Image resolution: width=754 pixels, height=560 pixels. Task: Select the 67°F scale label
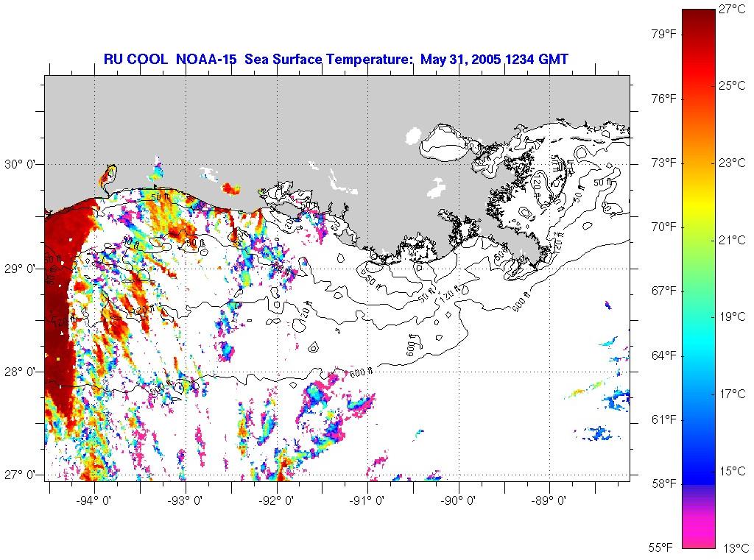[x=664, y=291]
